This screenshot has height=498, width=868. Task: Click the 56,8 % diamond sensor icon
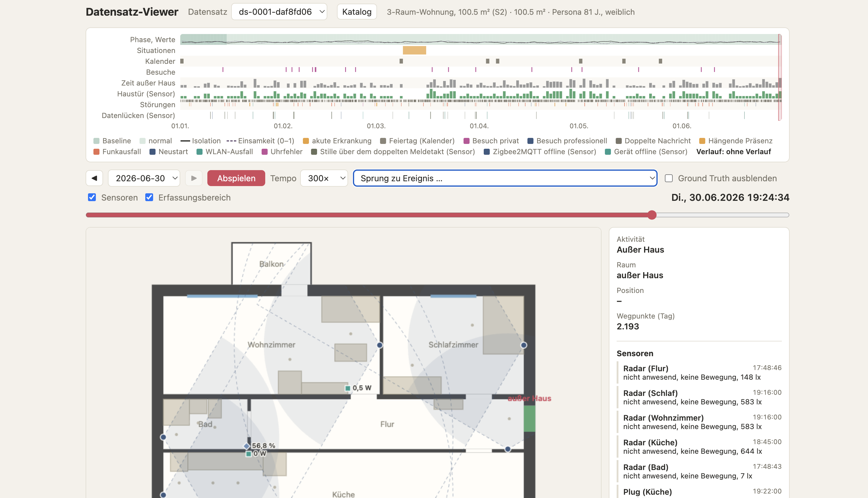(247, 446)
